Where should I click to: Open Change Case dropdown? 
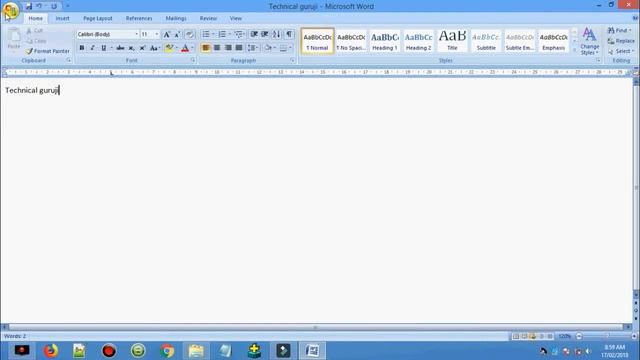tap(155, 48)
